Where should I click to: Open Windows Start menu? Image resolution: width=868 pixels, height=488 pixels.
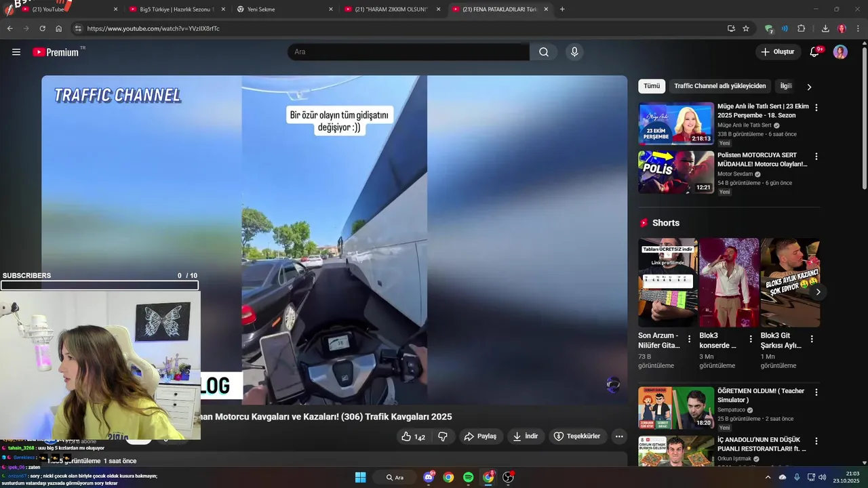pyautogui.click(x=360, y=477)
